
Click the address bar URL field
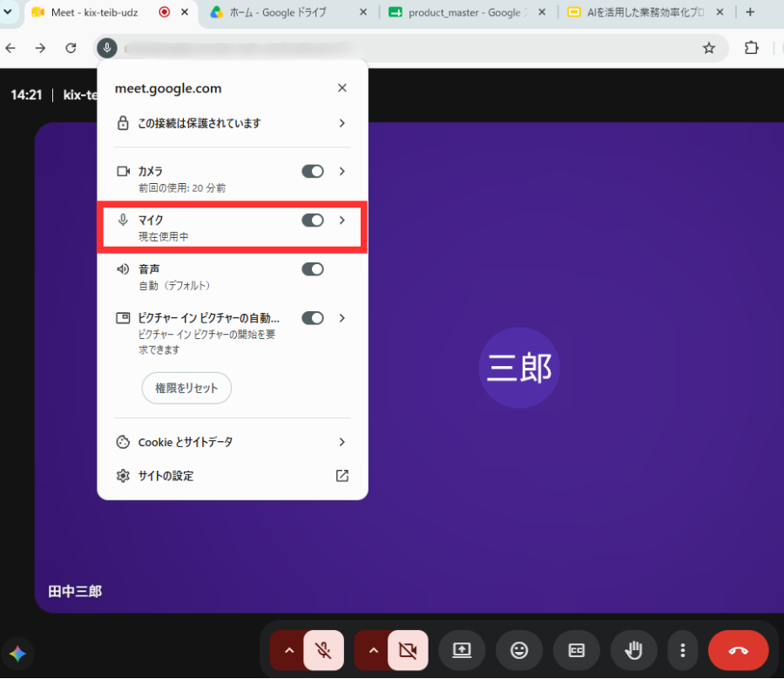tap(400, 48)
